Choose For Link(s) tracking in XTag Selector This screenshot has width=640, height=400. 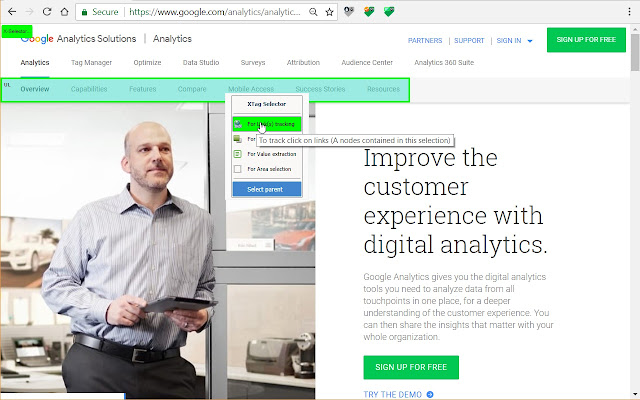pos(267,124)
